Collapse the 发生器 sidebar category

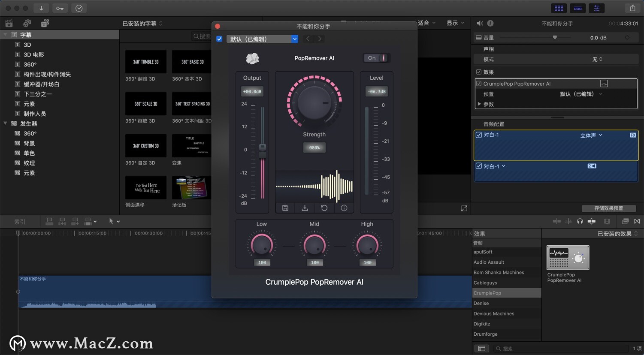[5, 123]
